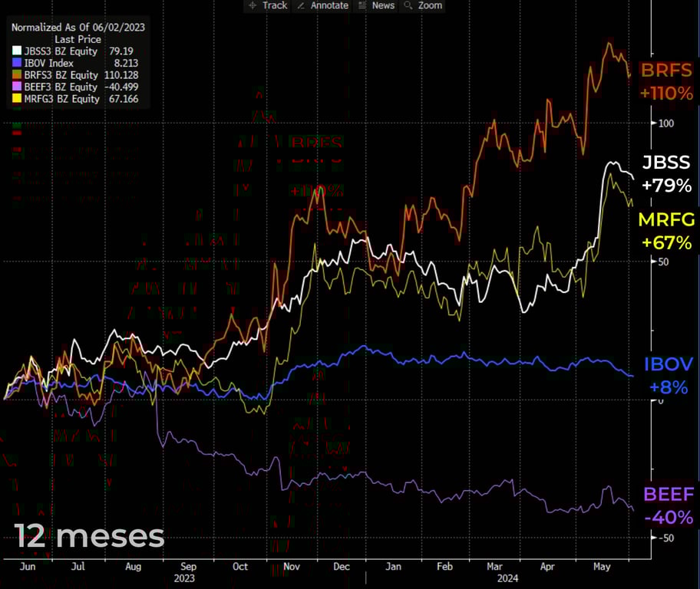Viewport: 700px width, 589px height.
Task: Click the white "JBSS" annotation label
Action: point(666,163)
